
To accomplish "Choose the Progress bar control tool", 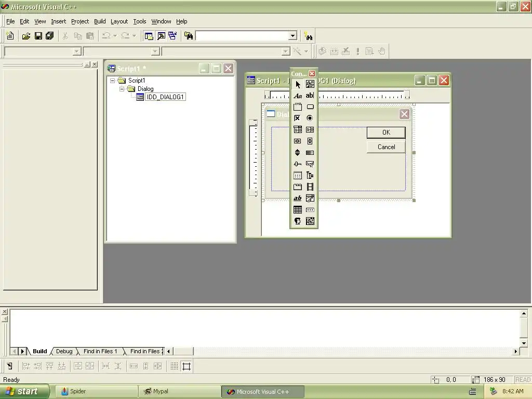I will coord(310,153).
